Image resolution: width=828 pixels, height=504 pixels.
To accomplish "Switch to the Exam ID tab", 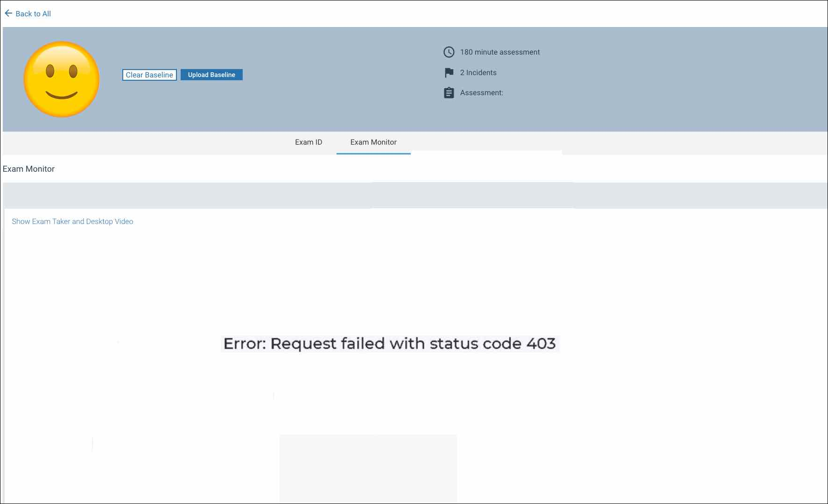I will 309,142.
